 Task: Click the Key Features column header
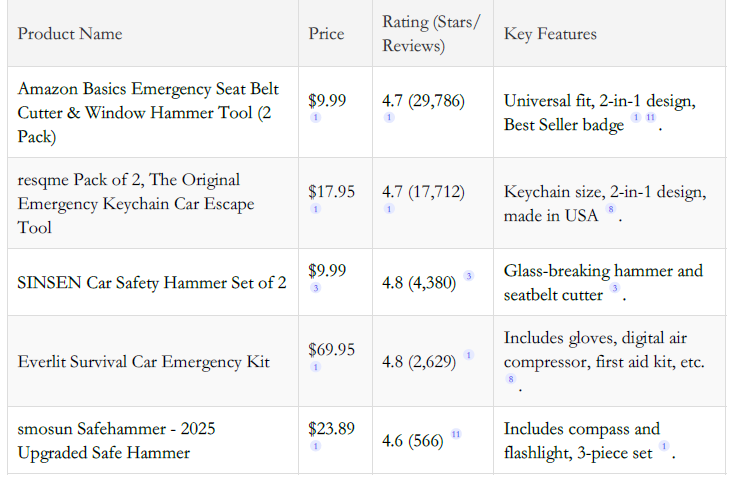[x=550, y=34]
